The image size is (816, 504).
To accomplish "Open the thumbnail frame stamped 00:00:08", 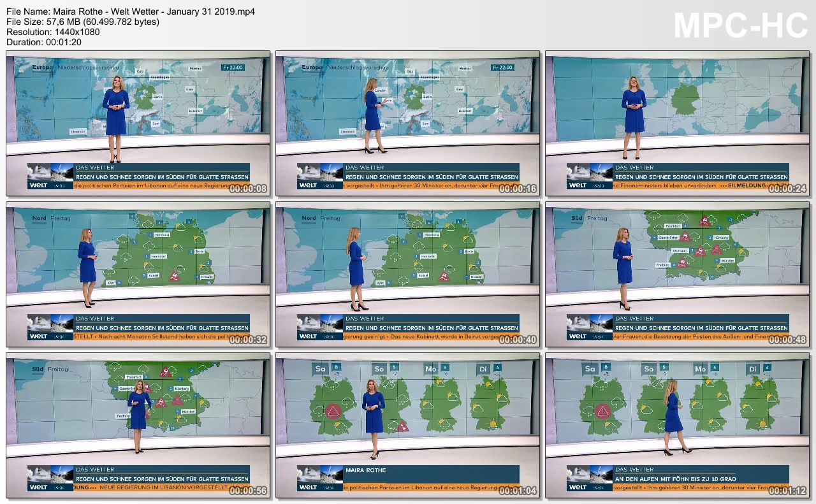I will point(138,124).
